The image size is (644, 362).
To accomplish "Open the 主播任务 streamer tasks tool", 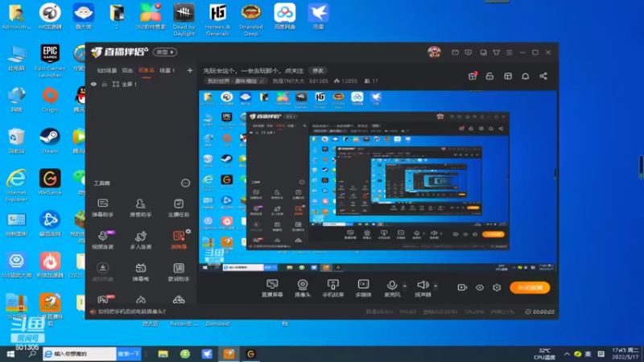I will coord(179,208).
